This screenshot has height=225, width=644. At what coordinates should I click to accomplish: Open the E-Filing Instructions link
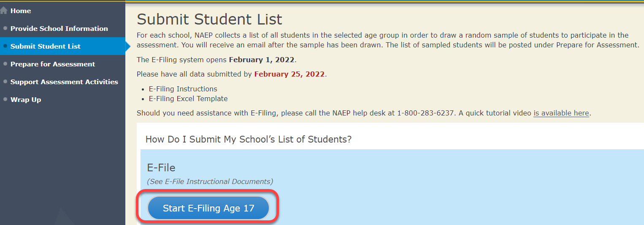click(183, 89)
